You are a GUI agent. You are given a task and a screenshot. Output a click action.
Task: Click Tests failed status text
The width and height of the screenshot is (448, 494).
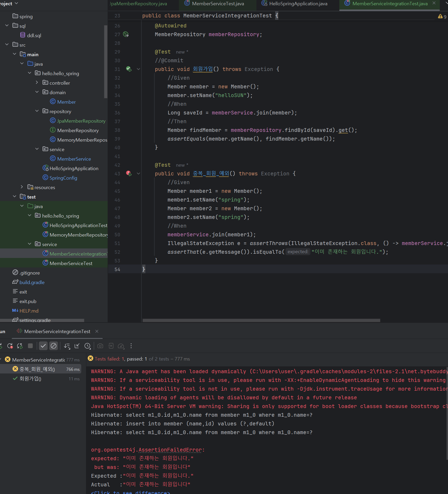tap(109, 359)
